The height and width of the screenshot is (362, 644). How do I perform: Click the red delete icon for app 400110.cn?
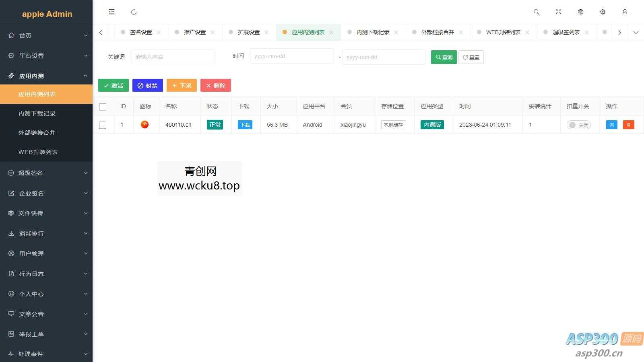[629, 125]
